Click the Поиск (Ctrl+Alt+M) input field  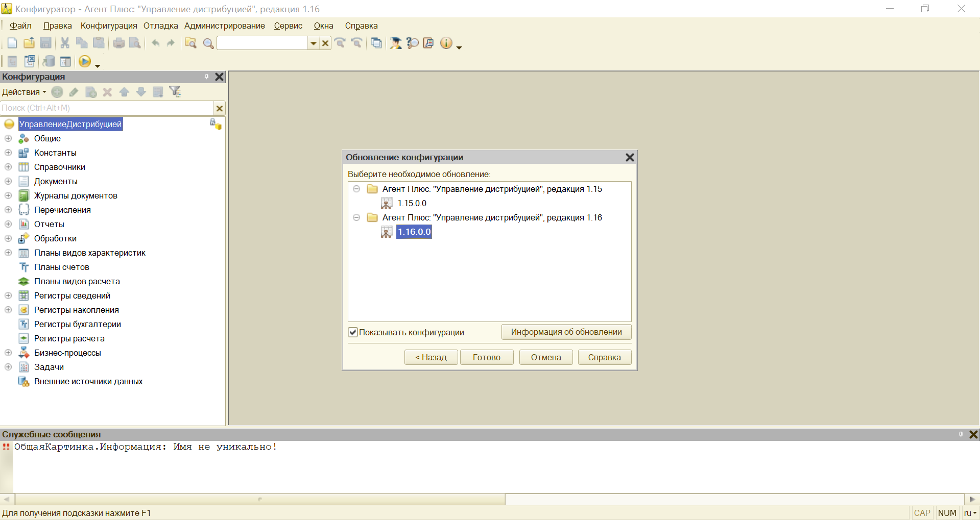click(107, 108)
